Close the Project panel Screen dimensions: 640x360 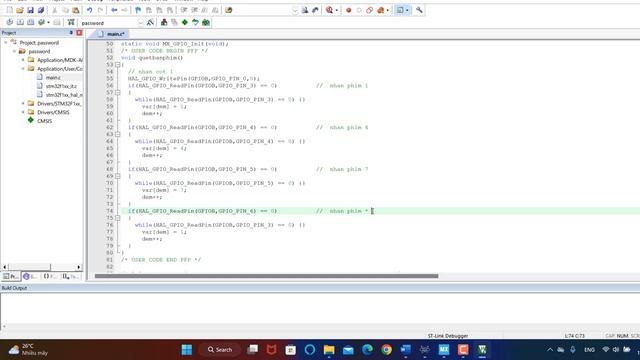(79, 33)
